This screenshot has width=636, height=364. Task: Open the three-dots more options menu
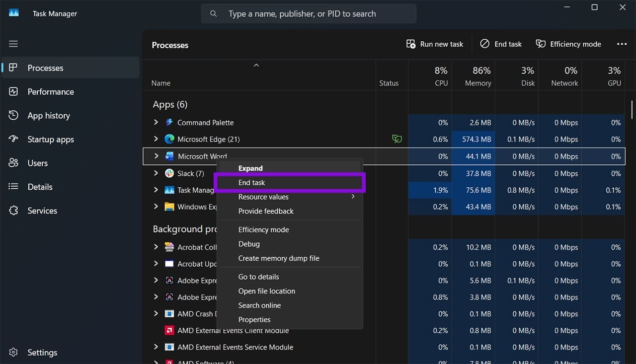[x=622, y=44]
